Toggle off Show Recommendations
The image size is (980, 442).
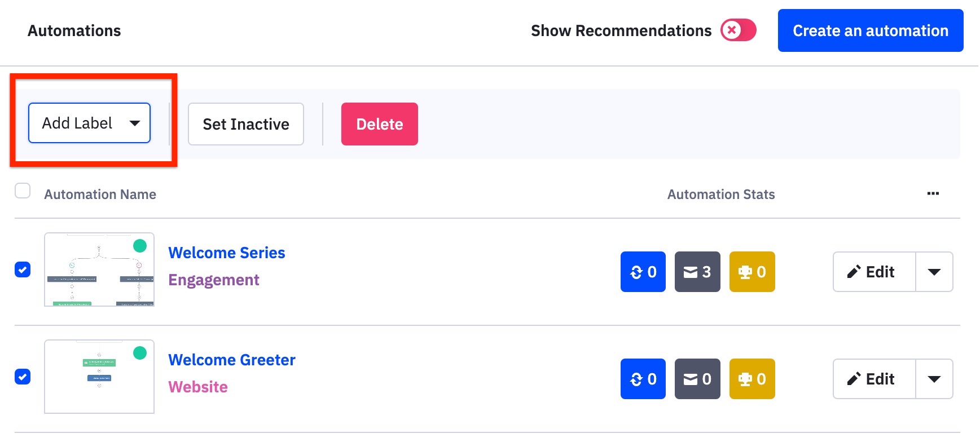coord(738,30)
